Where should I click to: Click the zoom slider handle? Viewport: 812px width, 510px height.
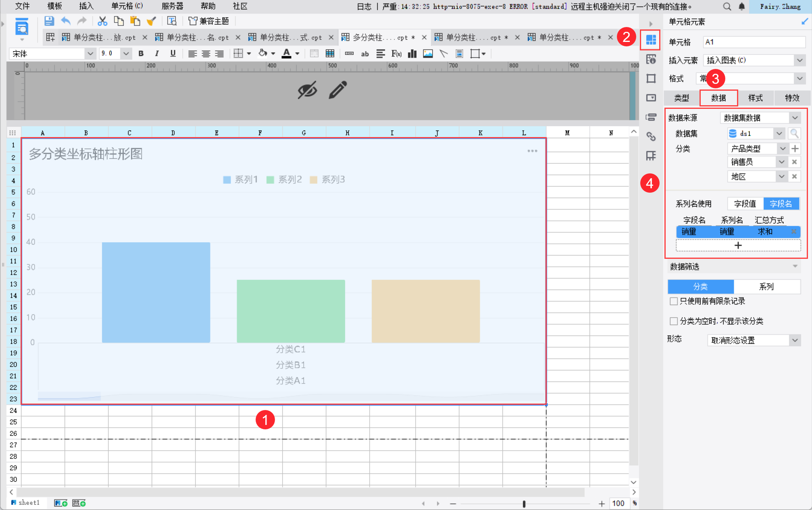coord(524,504)
